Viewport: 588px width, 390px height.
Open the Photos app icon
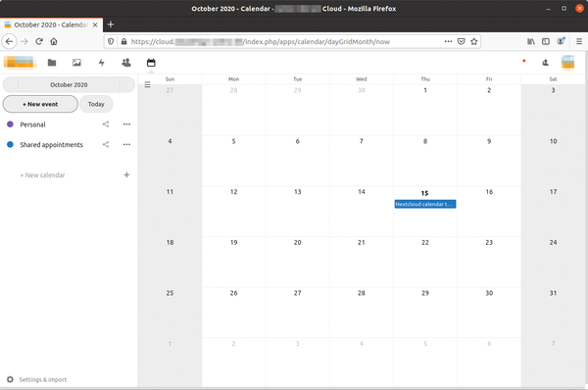(x=76, y=63)
